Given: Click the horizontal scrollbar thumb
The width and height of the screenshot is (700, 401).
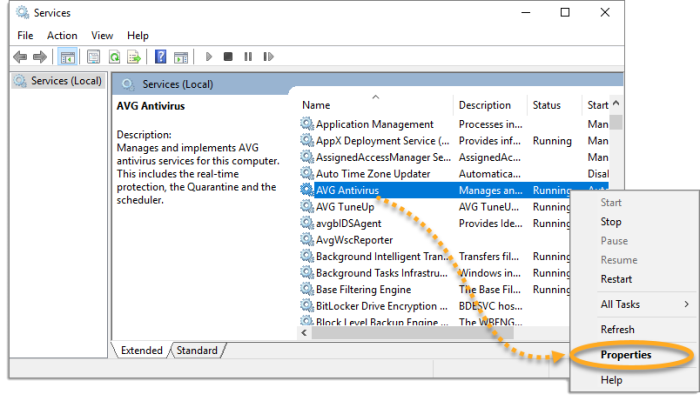Looking at the screenshot, I should click(x=412, y=333).
